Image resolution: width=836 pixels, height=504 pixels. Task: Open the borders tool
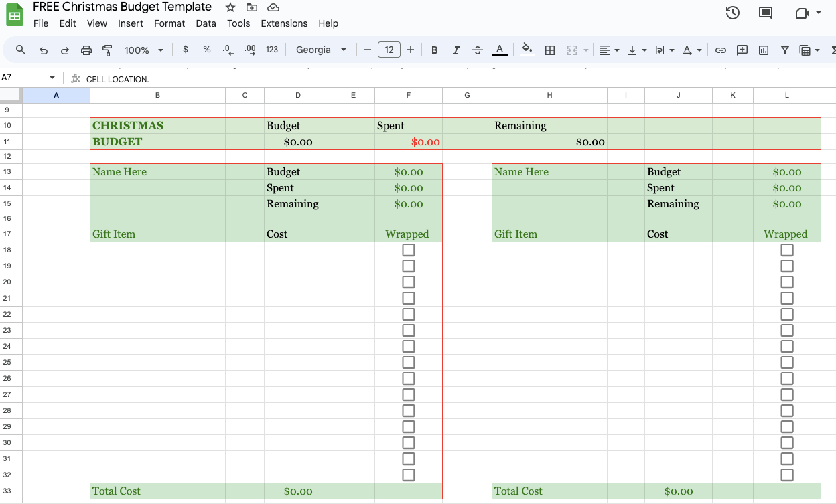click(x=550, y=50)
